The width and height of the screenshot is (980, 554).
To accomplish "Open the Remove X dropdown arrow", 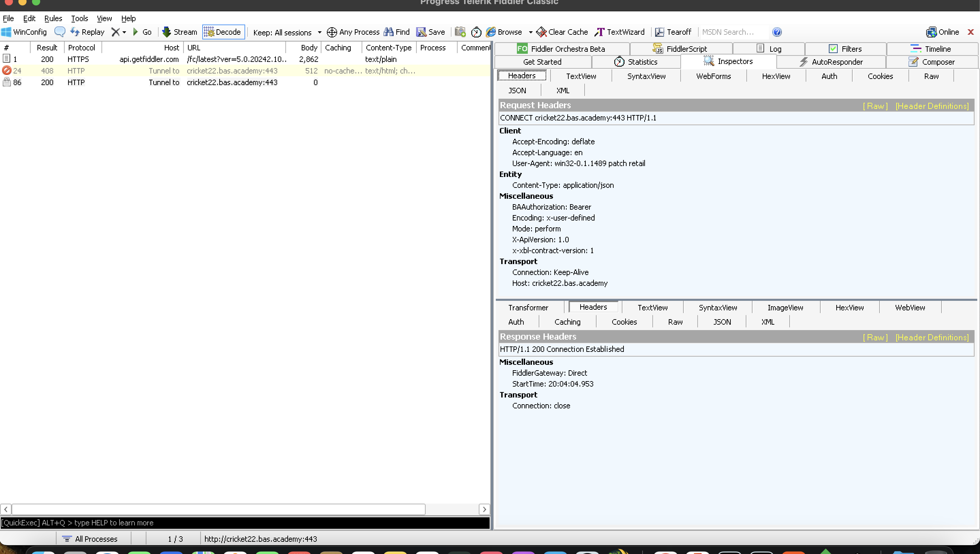I will [124, 32].
